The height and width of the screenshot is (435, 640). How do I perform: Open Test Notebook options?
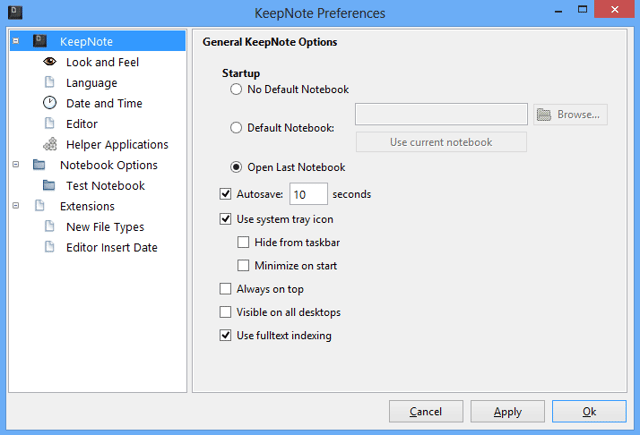click(105, 186)
